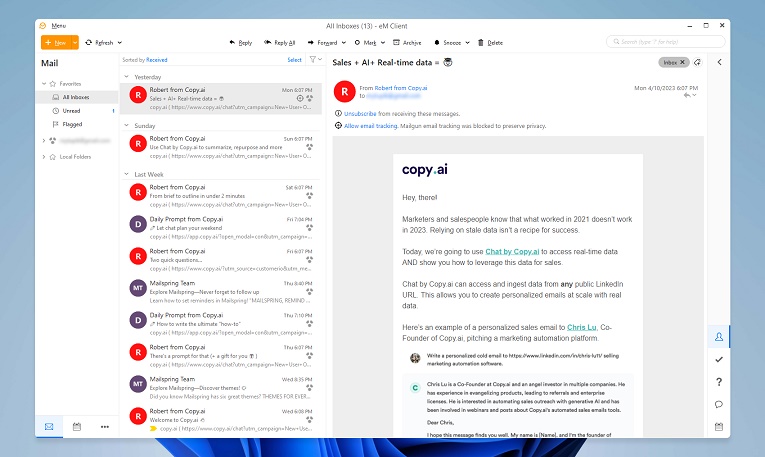Forward the selected message
This screenshot has height=457, width=765.
(x=322, y=42)
